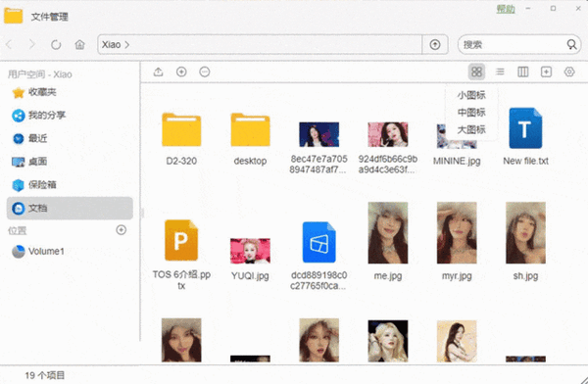Create new item with plus circle icon
The image size is (588, 384).
(x=181, y=72)
